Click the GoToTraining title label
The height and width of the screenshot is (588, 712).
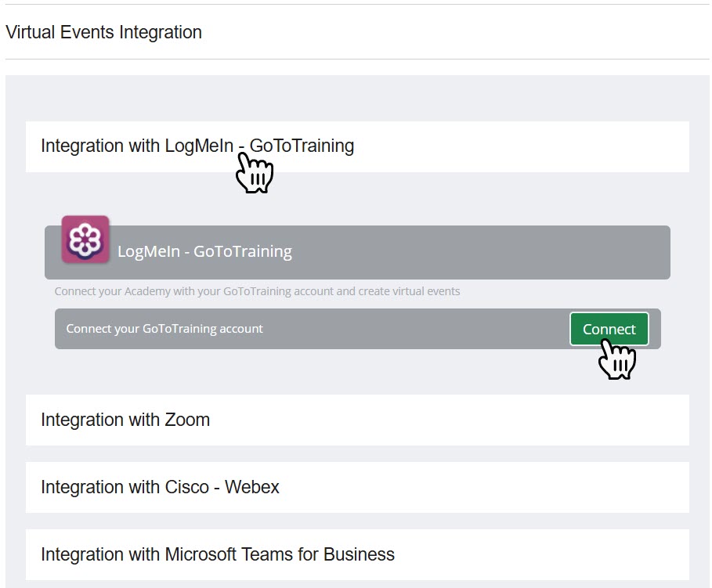point(204,251)
